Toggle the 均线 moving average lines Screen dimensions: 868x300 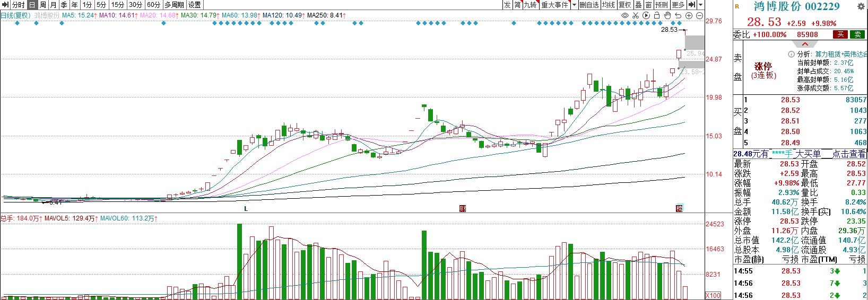pos(609,5)
